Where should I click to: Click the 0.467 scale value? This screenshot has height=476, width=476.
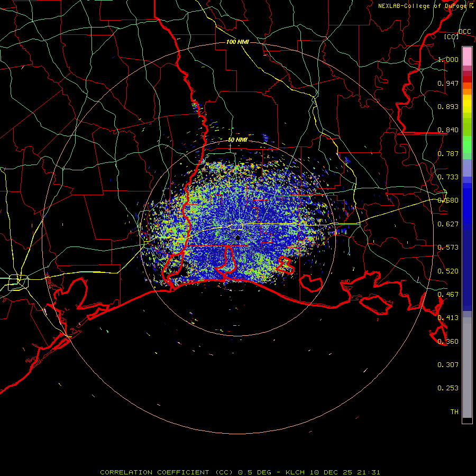(x=448, y=295)
